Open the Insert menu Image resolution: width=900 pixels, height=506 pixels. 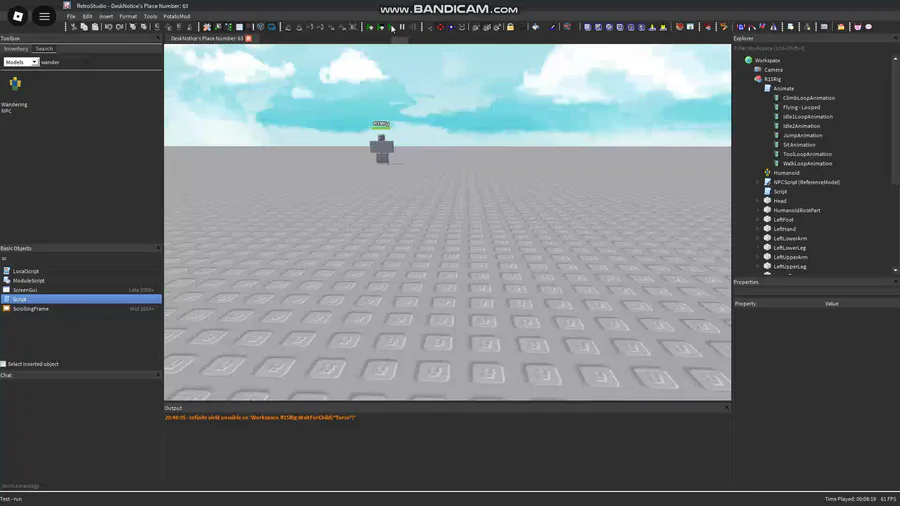(106, 17)
